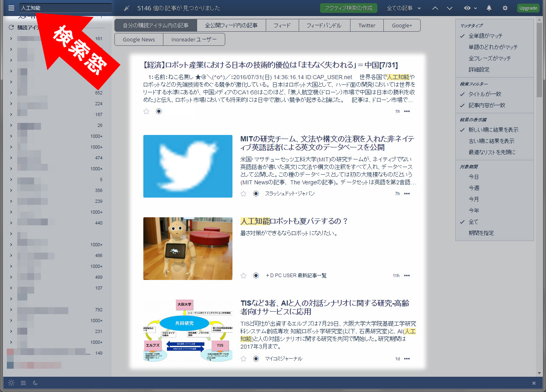The image size is (546, 392).
Task: Star the 人工知能ロボットも夏バテするの article
Action: pos(243,276)
